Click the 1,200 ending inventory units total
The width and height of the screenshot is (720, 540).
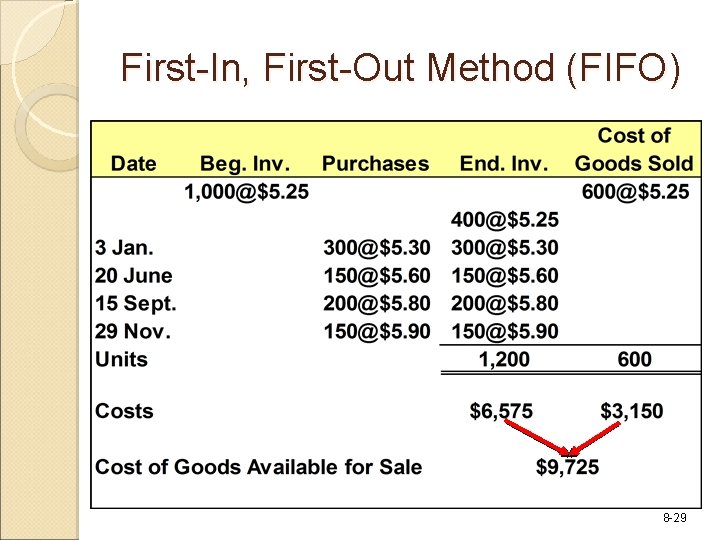(x=504, y=359)
